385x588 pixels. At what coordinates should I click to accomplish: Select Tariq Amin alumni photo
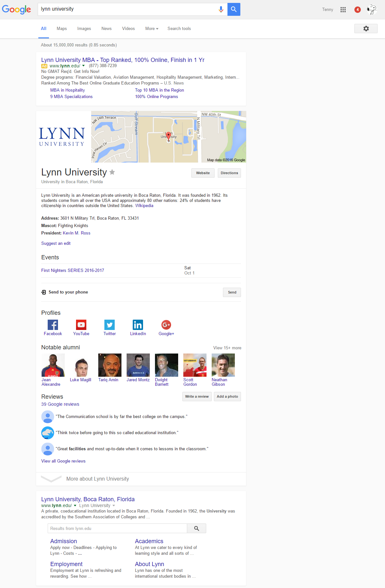point(110,365)
